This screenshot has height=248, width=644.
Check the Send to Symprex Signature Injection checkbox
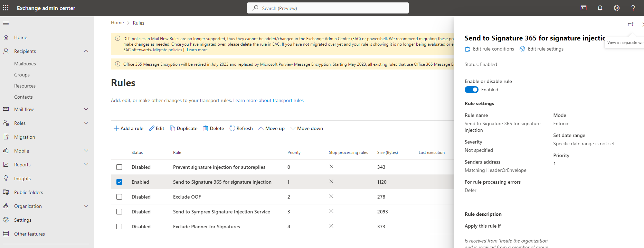coord(119,212)
